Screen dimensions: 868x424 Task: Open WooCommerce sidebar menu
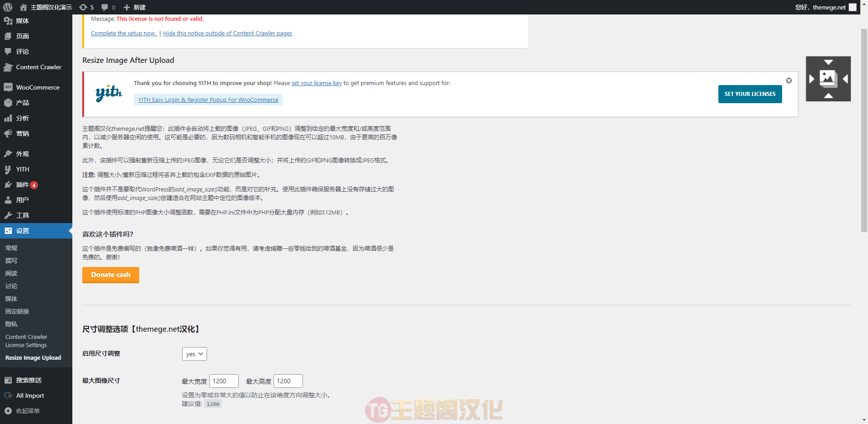point(36,87)
